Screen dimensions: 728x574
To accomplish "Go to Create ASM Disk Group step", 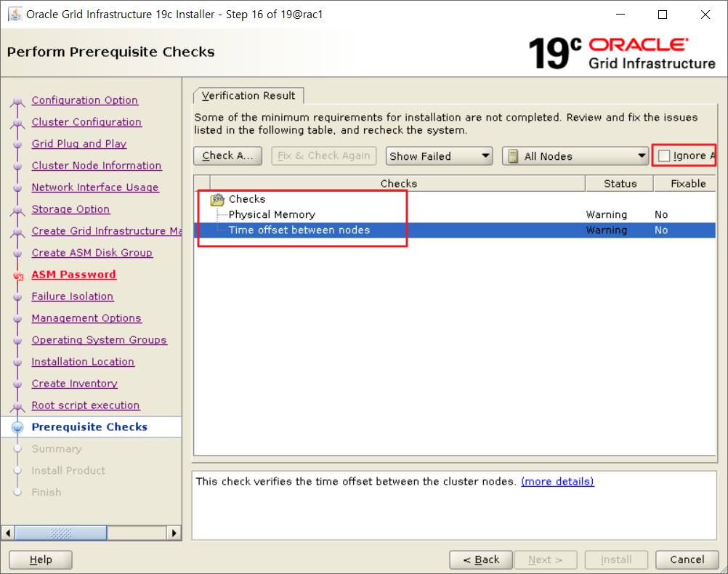I will [92, 253].
